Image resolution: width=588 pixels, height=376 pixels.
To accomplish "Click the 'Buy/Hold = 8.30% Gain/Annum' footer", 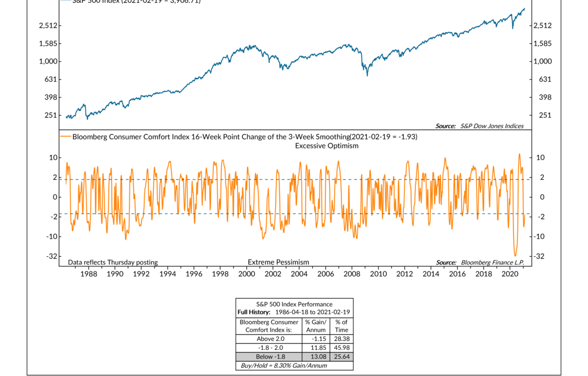I will pos(284,365).
